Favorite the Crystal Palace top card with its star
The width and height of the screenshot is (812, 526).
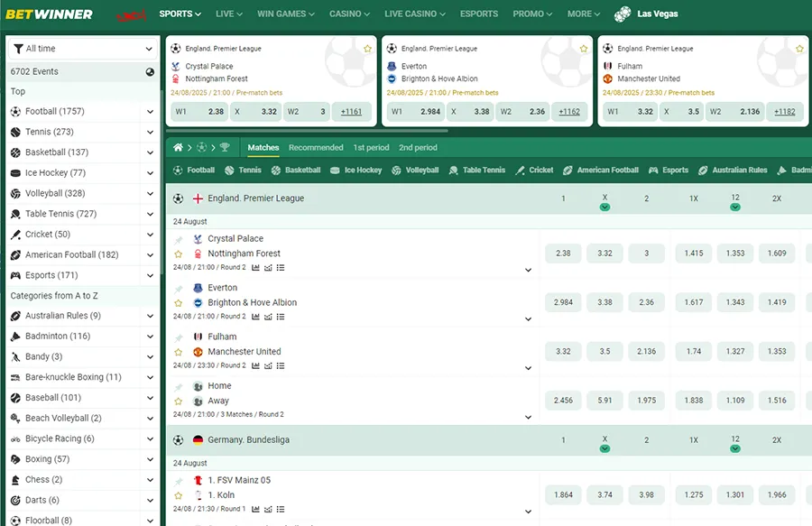[x=368, y=49]
